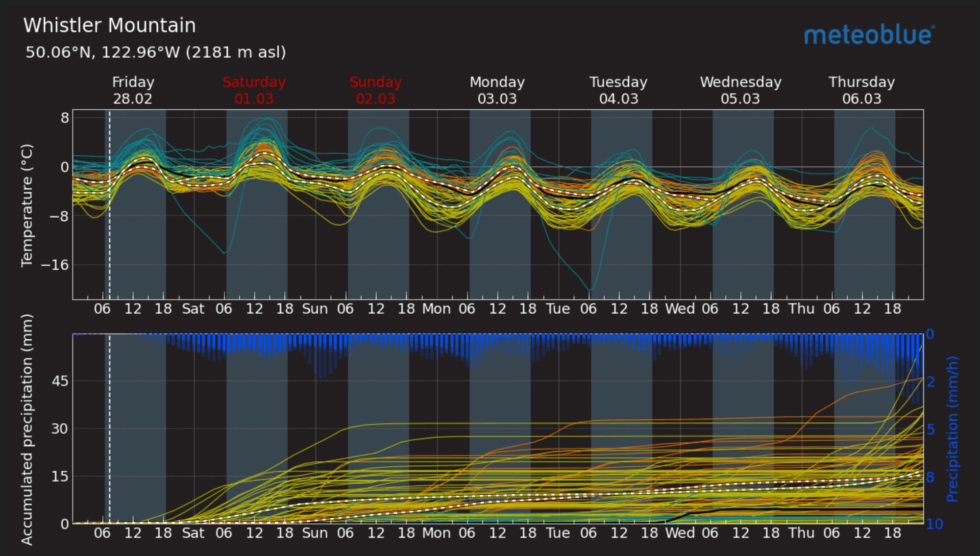Image resolution: width=980 pixels, height=556 pixels.
Task: Click the 'Mon' tick on temperature time axis
Action: tap(436, 309)
